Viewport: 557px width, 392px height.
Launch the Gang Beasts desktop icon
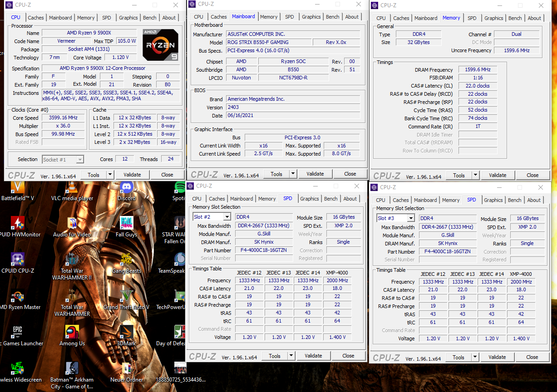[127, 260]
